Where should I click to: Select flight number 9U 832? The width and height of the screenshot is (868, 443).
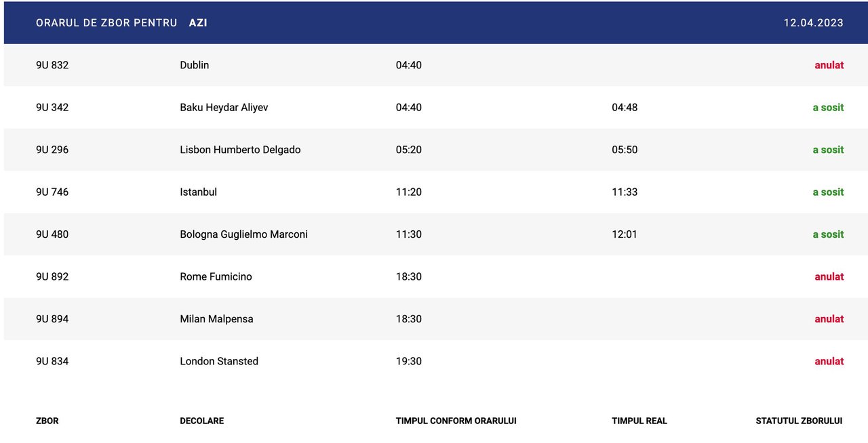(52, 65)
